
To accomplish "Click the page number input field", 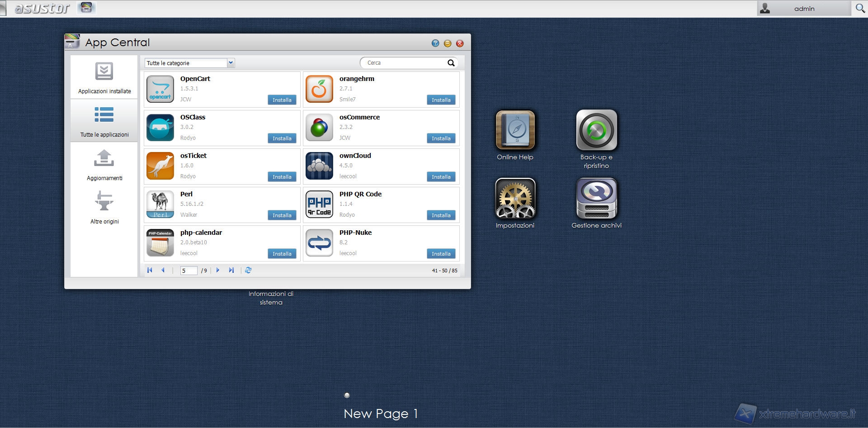I will [188, 271].
